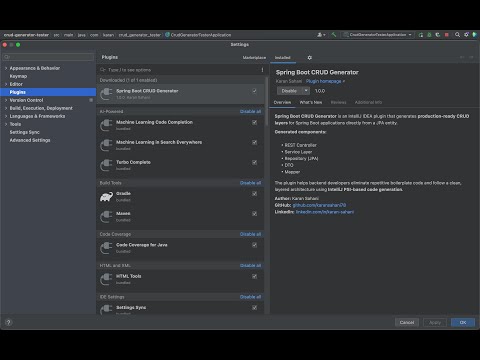480x360 pixels.
Task: Click the forward arrow in Settings header
Action: click(471, 57)
